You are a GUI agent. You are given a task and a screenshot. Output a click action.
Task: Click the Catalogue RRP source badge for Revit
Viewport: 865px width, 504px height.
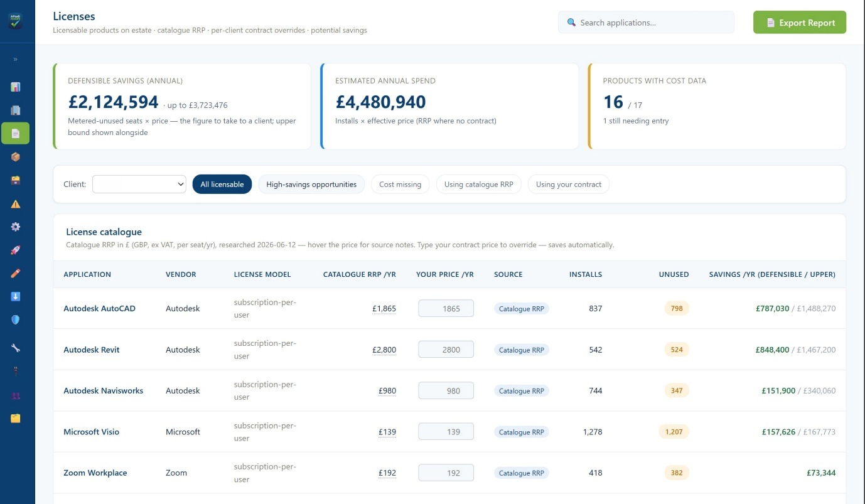click(522, 350)
